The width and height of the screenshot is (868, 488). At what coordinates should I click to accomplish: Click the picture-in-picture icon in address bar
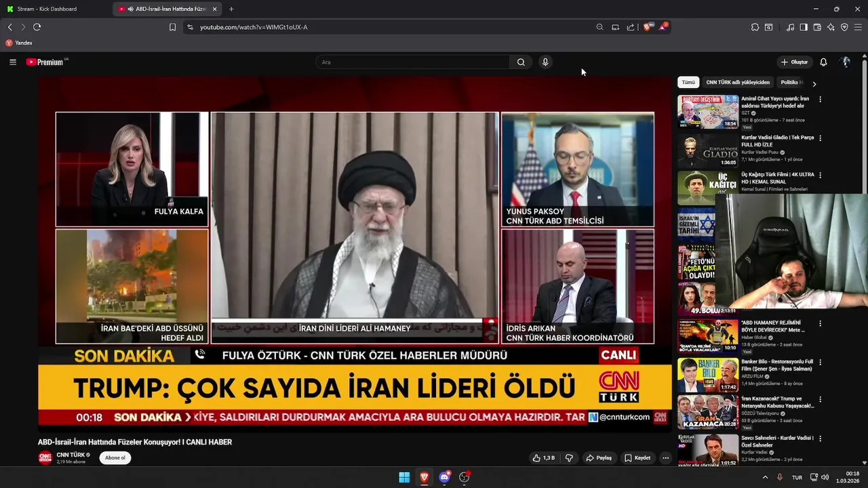tap(615, 27)
